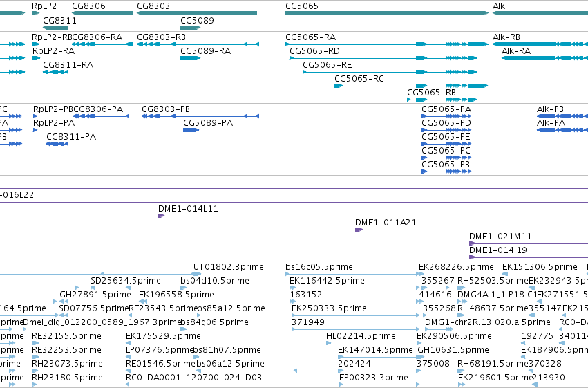The height and width of the screenshot is (388, 588).
Task: Open feature 371949
Action: [x=308, y=322]
